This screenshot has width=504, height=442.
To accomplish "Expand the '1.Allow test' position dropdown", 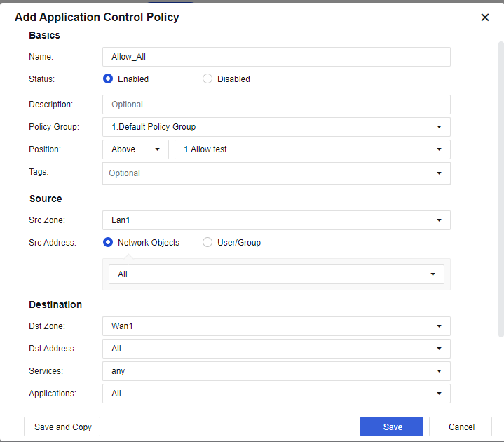I will [x=312, y=149].
